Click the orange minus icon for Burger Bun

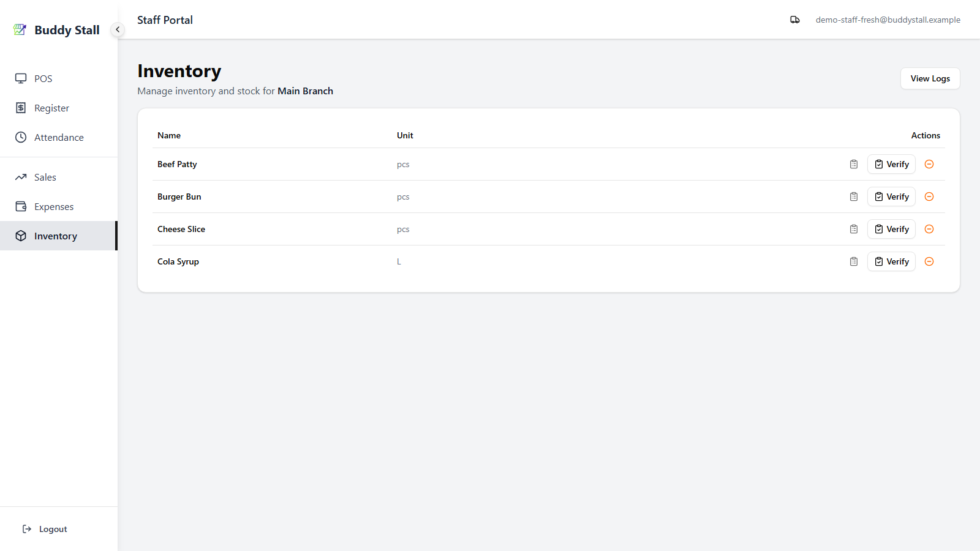929,197
